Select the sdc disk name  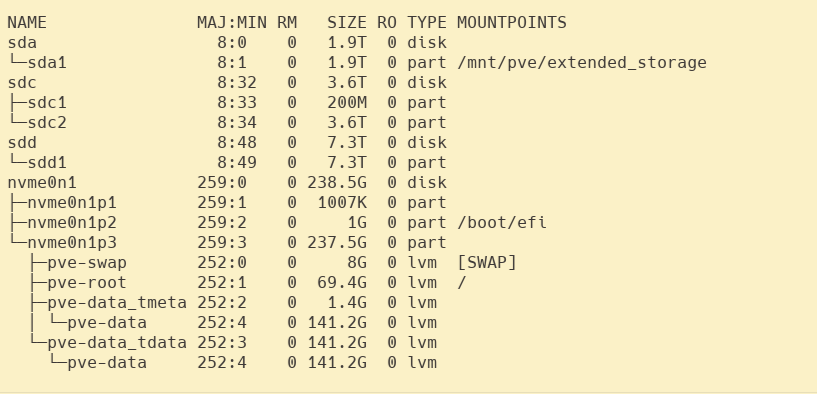point(22,82)
